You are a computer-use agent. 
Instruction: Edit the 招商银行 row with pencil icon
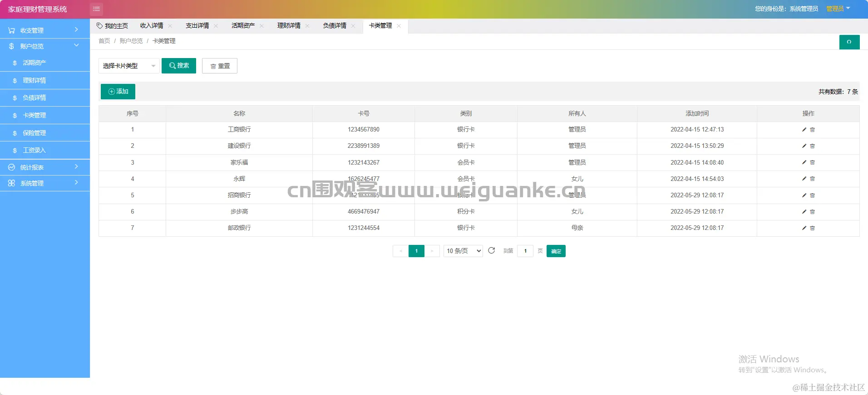[804, 195]
